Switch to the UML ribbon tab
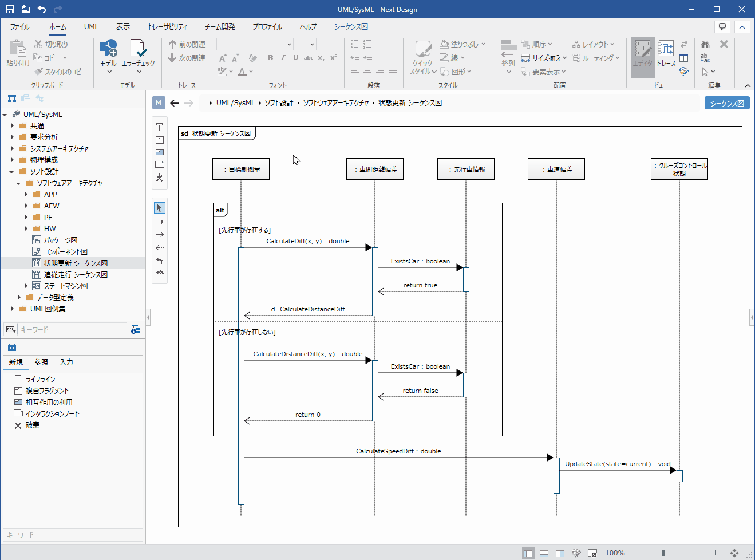Image resolution: width=755 pixels, height=560 pixels. (91, 27)
